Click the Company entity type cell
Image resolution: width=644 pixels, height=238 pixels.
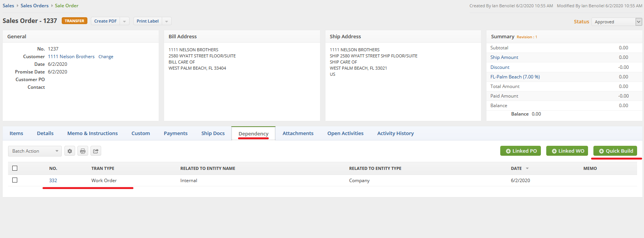coord(359,181)
